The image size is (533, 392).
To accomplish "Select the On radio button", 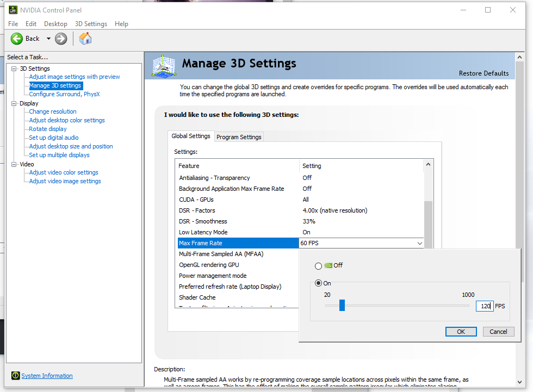I will pos(318,283).
